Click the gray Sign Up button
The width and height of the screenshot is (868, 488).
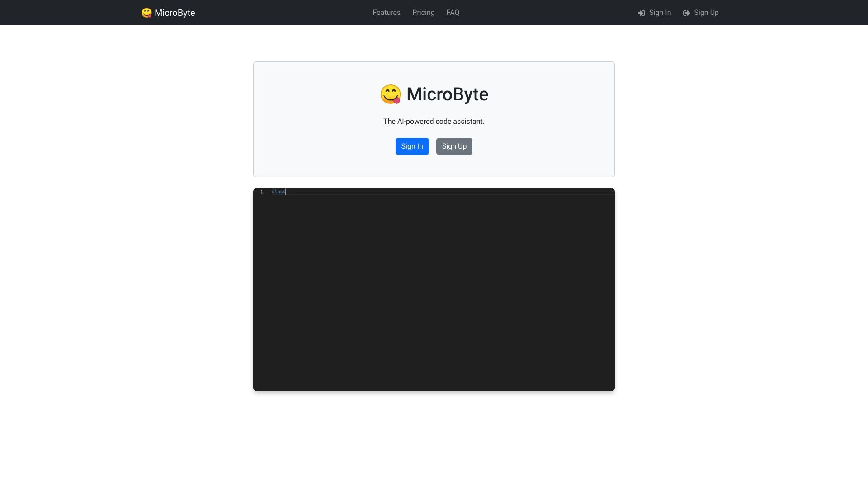(454, 146)
